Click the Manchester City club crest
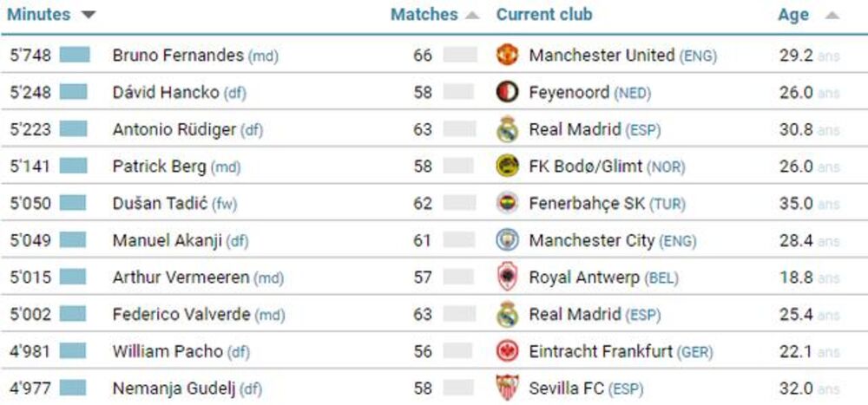The height and width of the screenshot is (405, 868). (x=507, y=240)
